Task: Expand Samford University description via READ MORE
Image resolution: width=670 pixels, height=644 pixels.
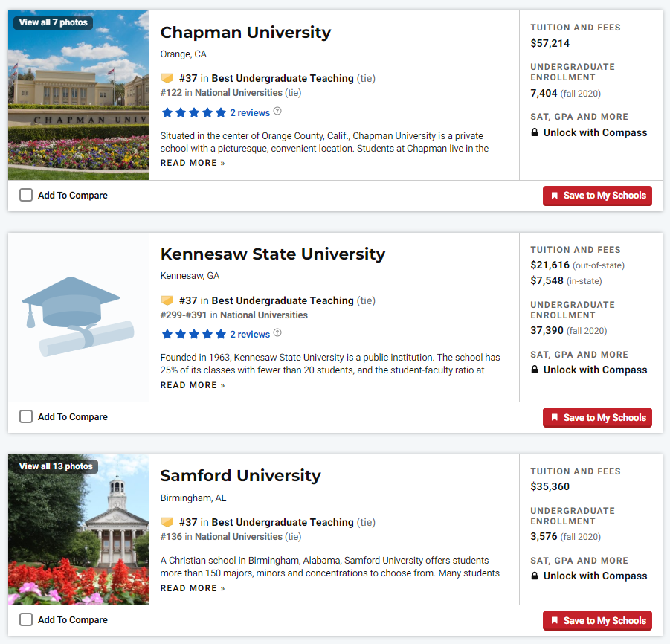Action: [193, 588]
